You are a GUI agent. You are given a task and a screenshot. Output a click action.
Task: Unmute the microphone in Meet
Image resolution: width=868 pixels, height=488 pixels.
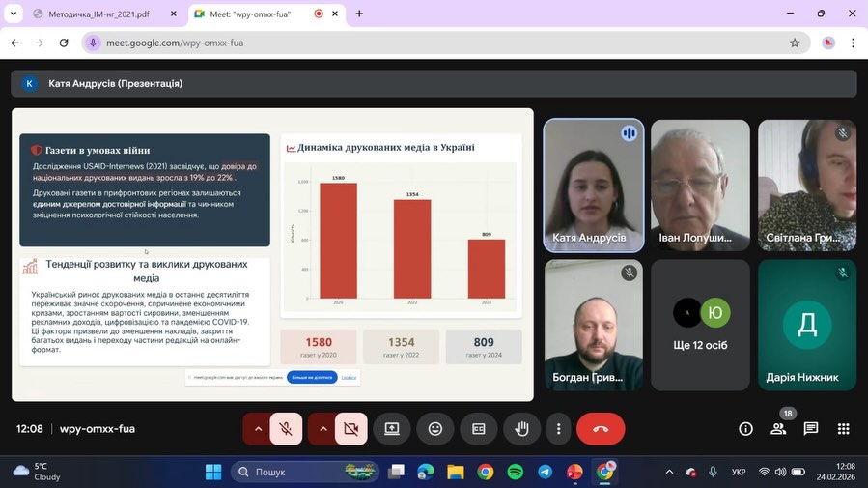[x=286, y=429]
